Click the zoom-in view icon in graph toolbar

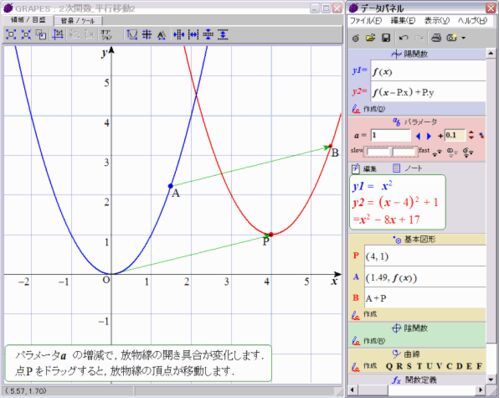11,34
